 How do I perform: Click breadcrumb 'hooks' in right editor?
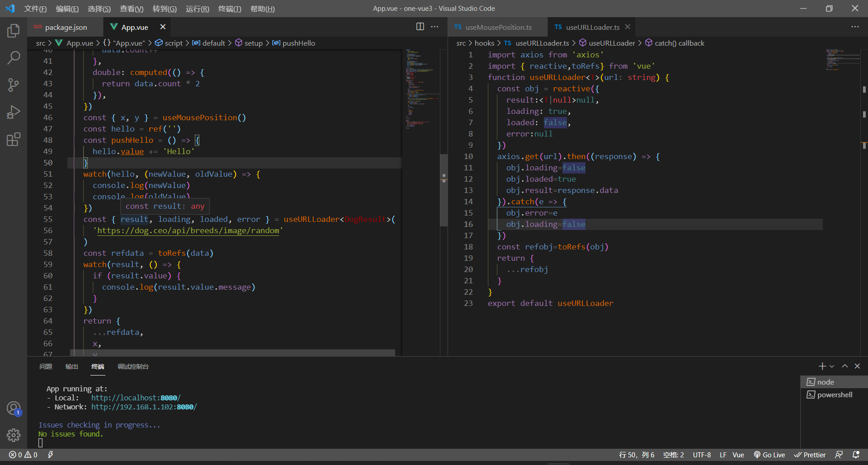(x=484, y=43)
